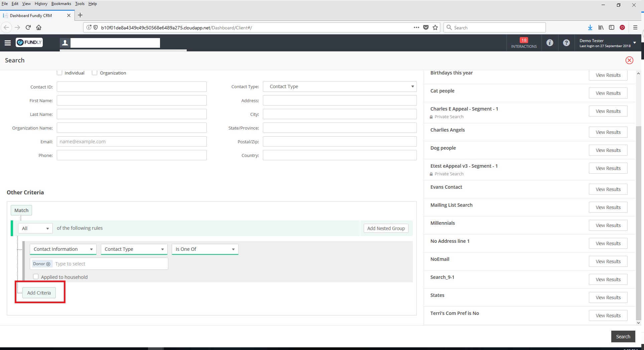Open the Bookmarks menu

click(61, 4)
